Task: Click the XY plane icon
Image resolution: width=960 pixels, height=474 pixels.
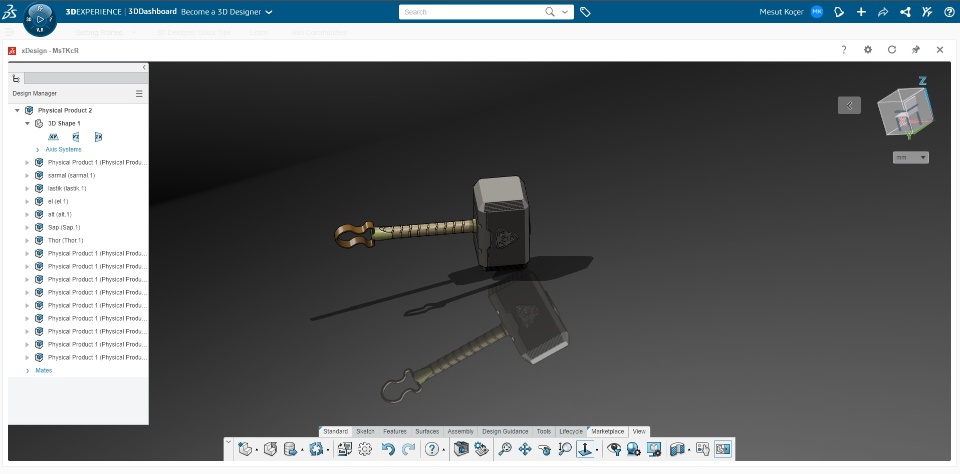Action: coord(53,137)
